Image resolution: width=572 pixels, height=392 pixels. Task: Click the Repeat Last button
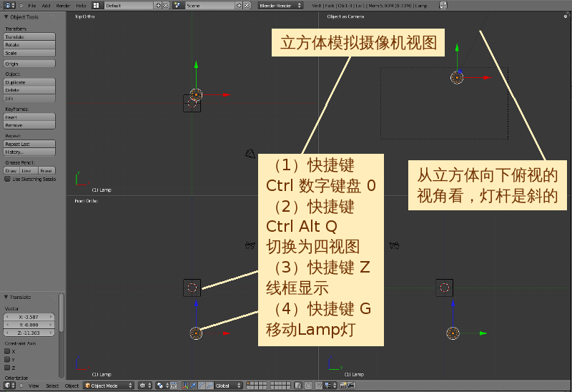pyautogui.click(x=29, y=144)
